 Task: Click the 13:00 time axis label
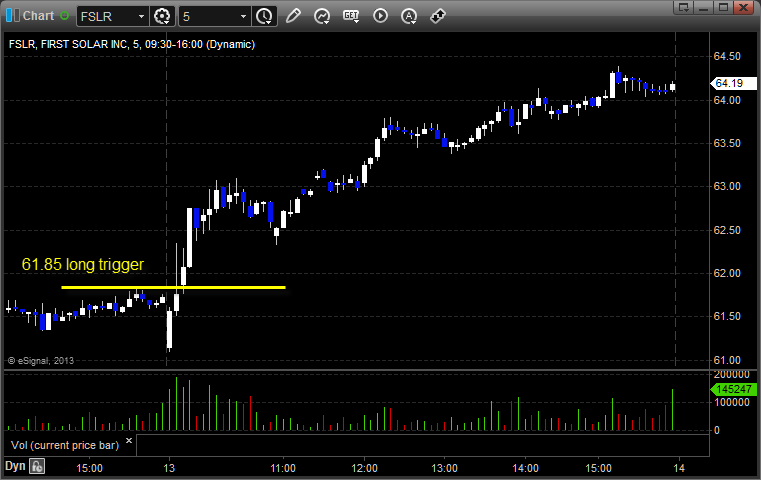[445, 468]
